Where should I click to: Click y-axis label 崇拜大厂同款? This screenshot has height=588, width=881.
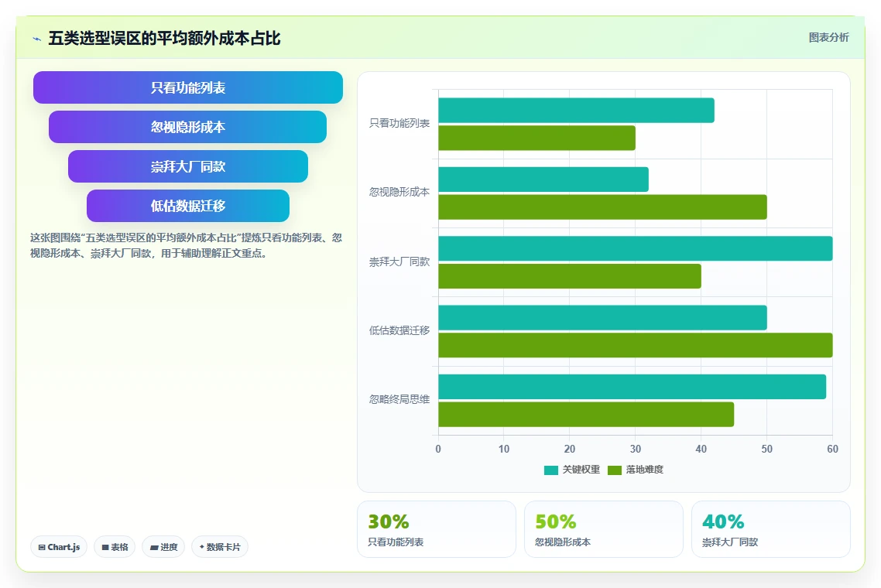(399, 262)
